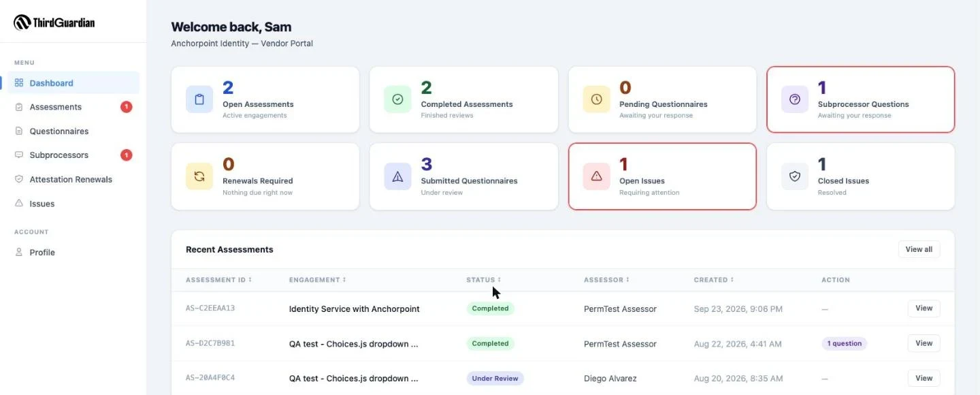980x395 pixels.
Task: Click date Aug 22, 2026, 4:41 AM
Action: point(738,344)
